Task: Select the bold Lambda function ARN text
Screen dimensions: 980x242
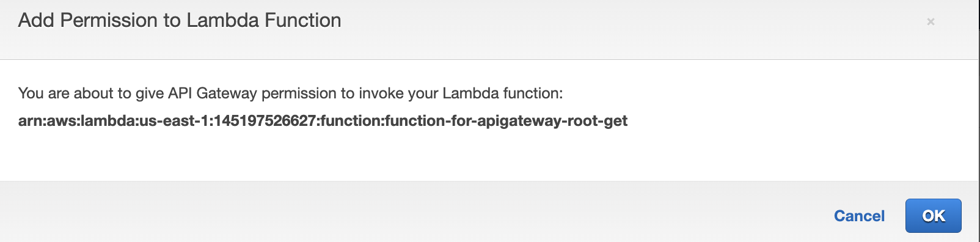Action: point(323,120)
